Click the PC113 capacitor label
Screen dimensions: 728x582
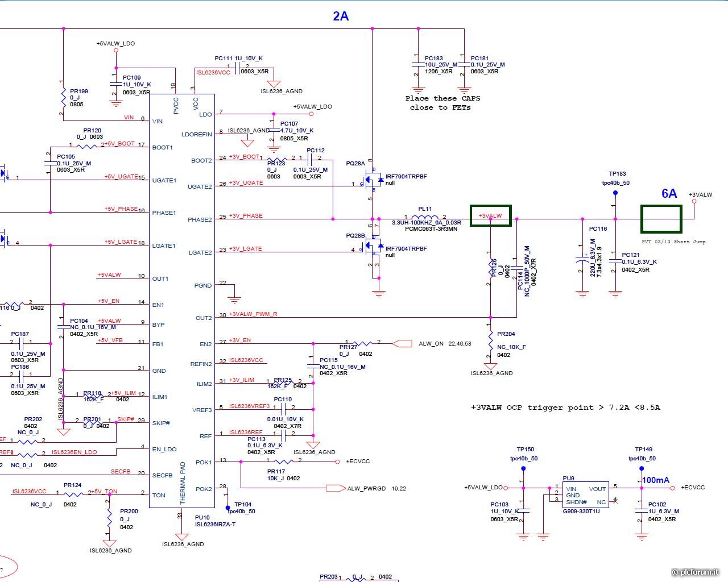[x=257, y=439]
